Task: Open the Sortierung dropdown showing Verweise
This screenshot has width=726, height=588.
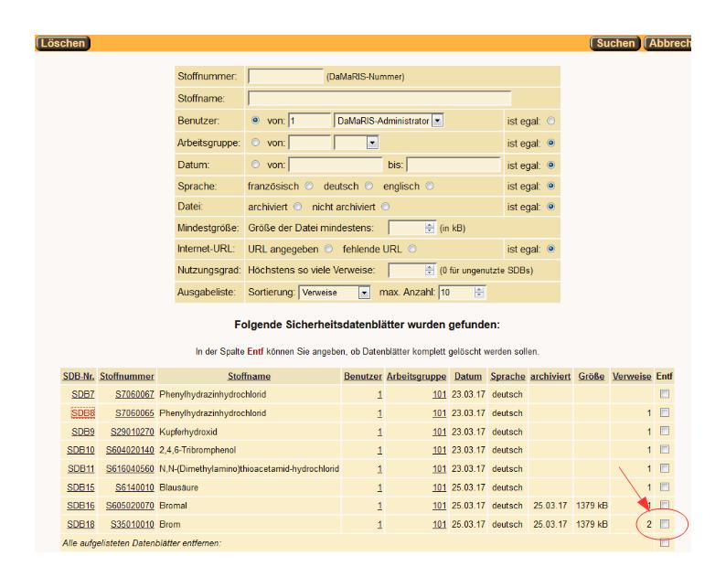Action: 335,293
